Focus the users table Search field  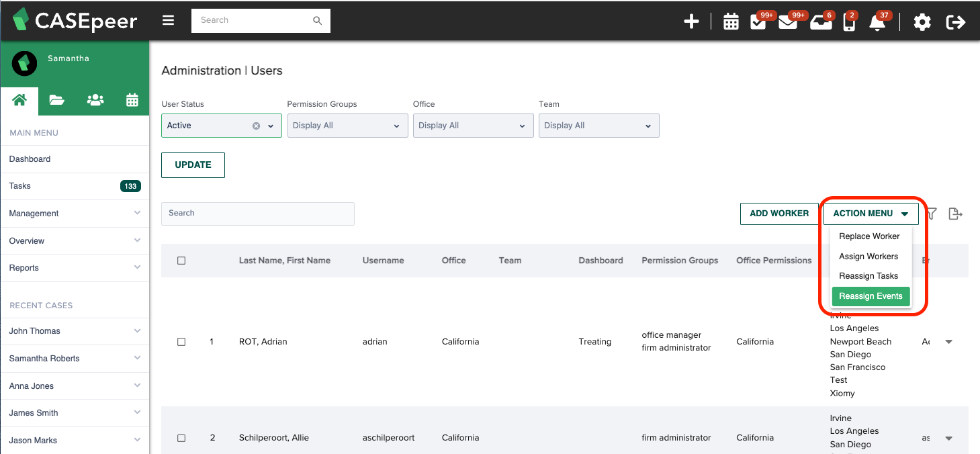point(257,214)
